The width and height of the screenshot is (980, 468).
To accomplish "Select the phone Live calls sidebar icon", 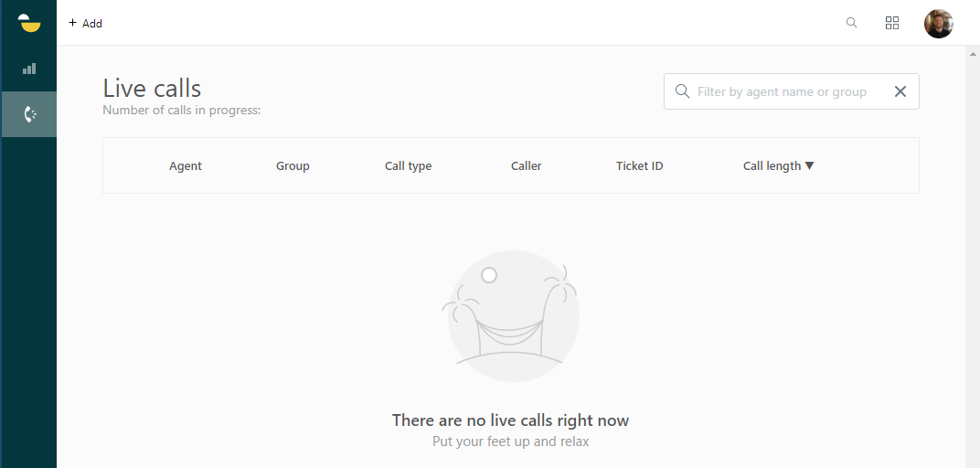I will [29, 114].
